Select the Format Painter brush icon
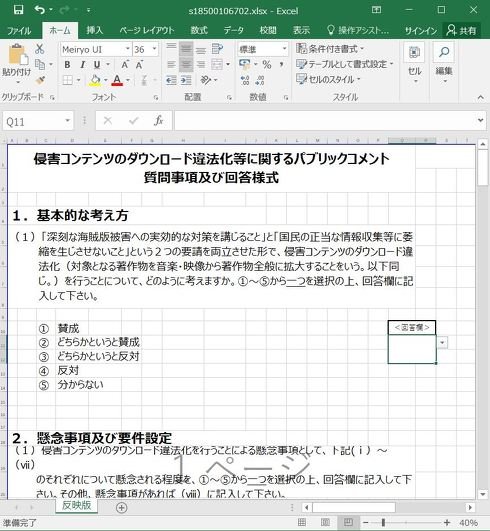 pos(40,80)
